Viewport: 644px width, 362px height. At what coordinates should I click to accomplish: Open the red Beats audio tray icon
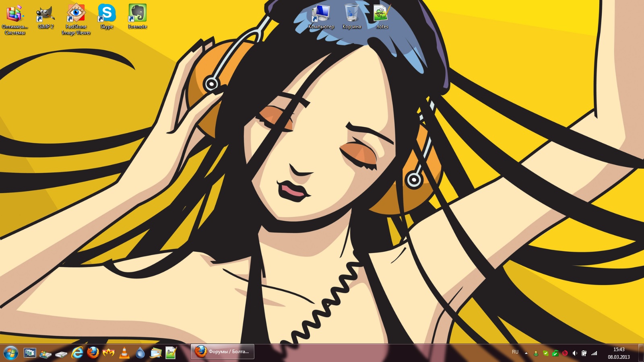coord(565,353)
